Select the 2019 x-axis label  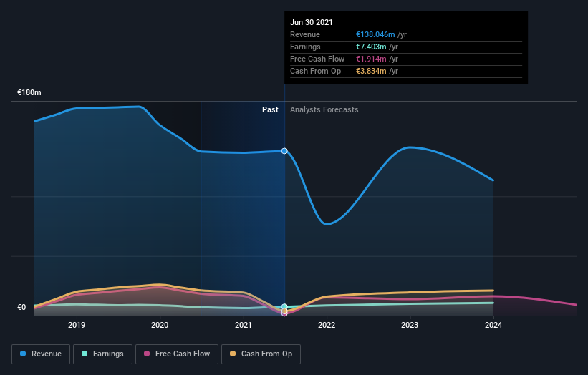[77, 325]
